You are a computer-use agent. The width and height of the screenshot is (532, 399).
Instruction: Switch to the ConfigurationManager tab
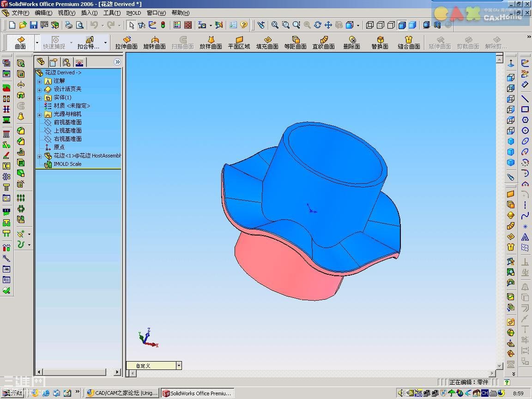click(66, 62)
